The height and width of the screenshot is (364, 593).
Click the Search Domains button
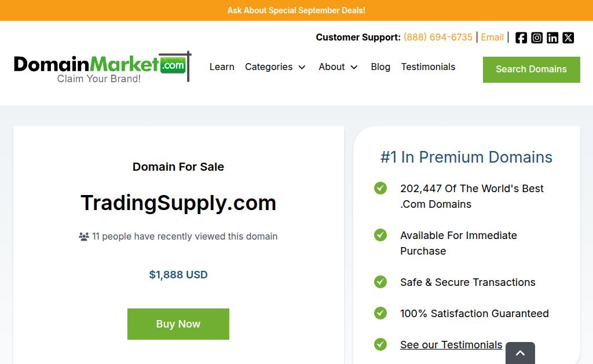tap(532, 69)
